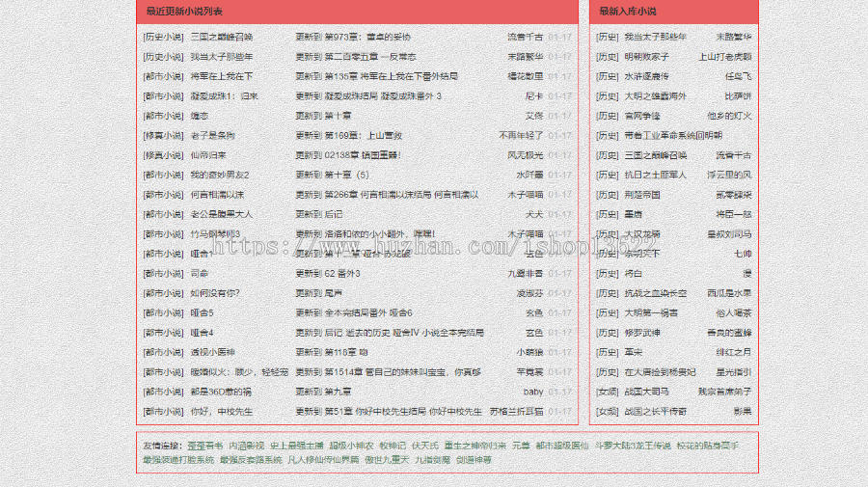This screenshot has height=487, width=868.
Task: Open novel 竹马钢琴师3
Action: tap(215, 234)
